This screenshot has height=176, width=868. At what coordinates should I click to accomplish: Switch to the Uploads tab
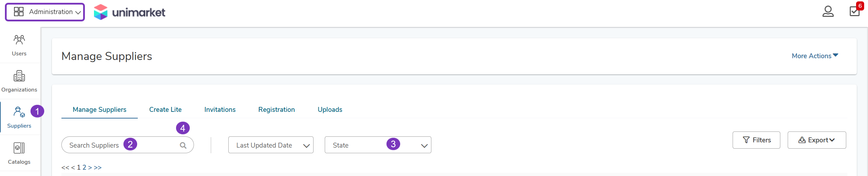tap(330, 110)
